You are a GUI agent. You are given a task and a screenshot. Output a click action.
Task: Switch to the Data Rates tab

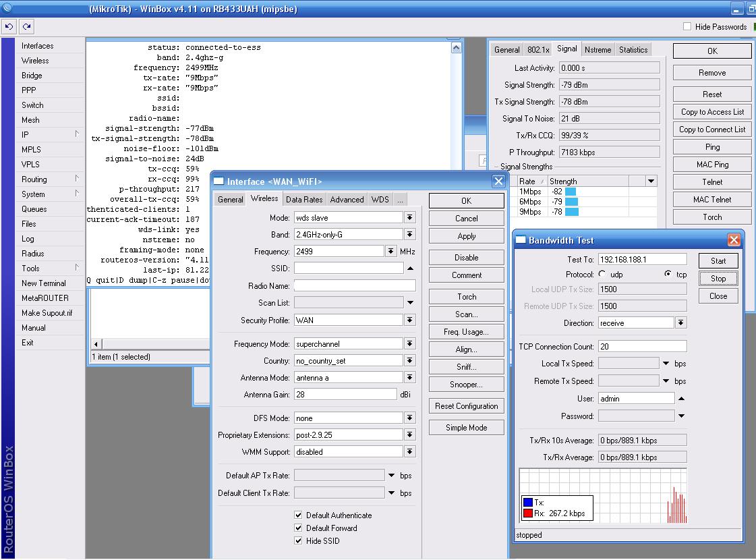(x=304, y=200)
